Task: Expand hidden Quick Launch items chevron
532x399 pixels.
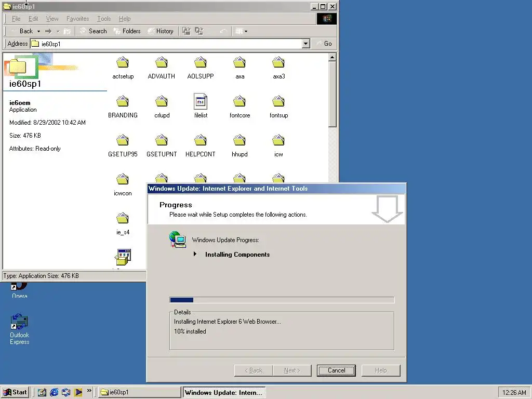Action: (x=89, y=391)
